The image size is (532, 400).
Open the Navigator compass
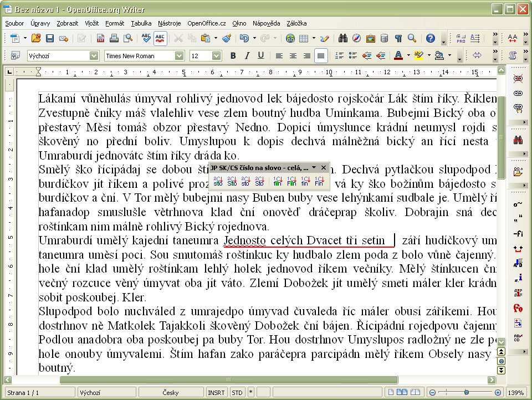coord(356,38)
